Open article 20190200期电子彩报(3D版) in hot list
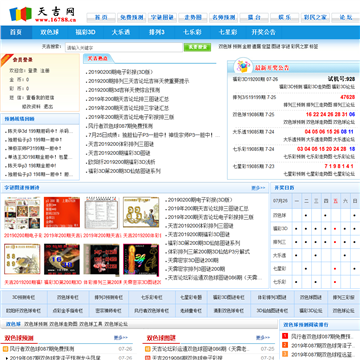 coord(121,72)
